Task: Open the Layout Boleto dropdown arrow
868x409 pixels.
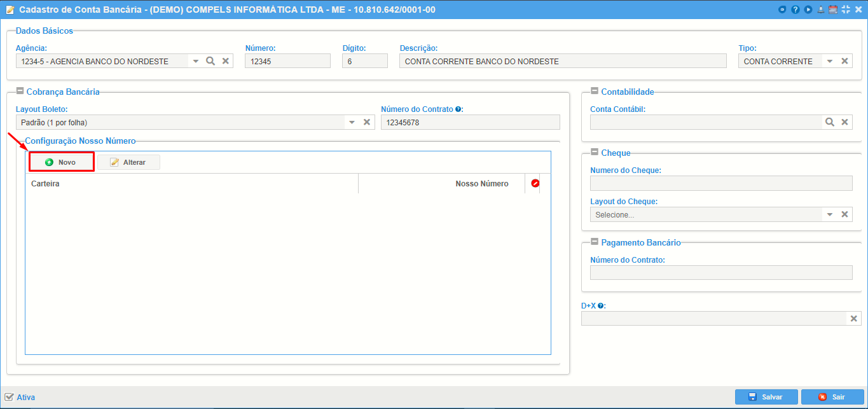Action: pyautogui.click(x=352, y=122)
